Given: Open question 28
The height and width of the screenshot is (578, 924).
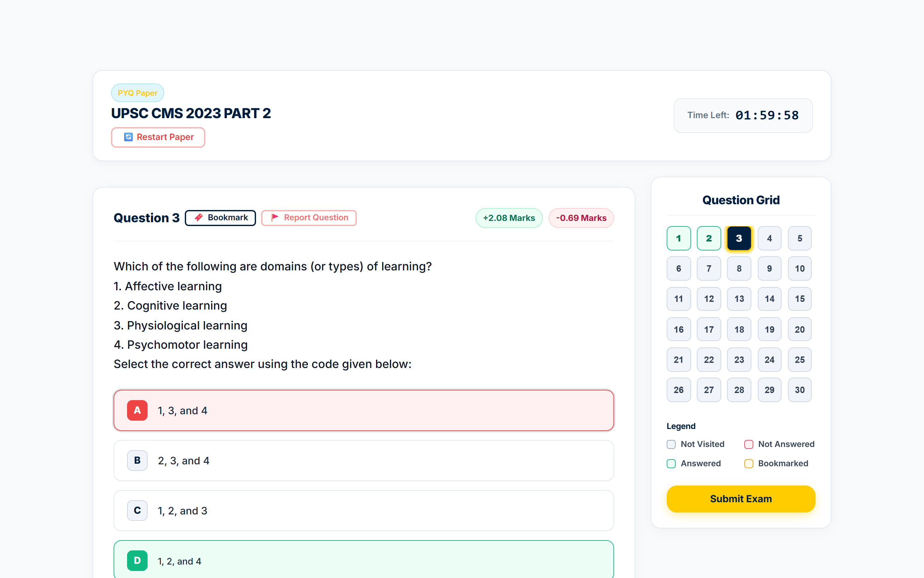Looking at the screenshot, I should (739, 390).
